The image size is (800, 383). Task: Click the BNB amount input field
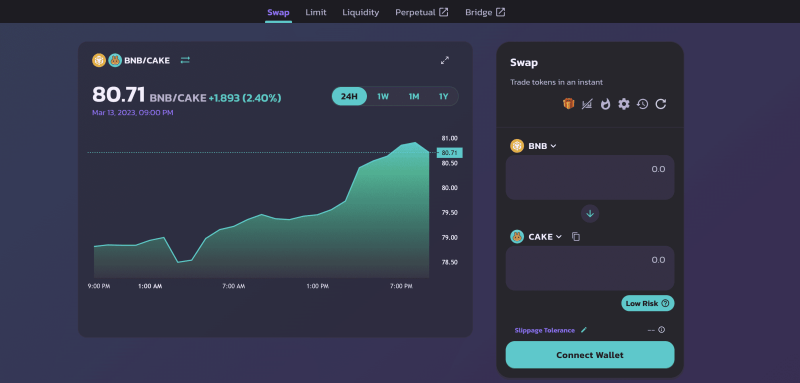(x=590, y=177)
